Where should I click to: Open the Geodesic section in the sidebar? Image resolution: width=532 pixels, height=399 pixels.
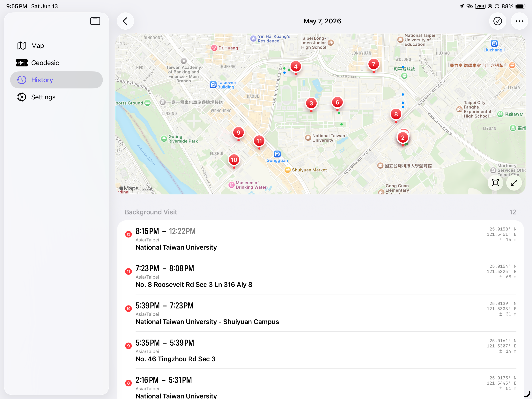pyautogui.click(x=56, y=63)
